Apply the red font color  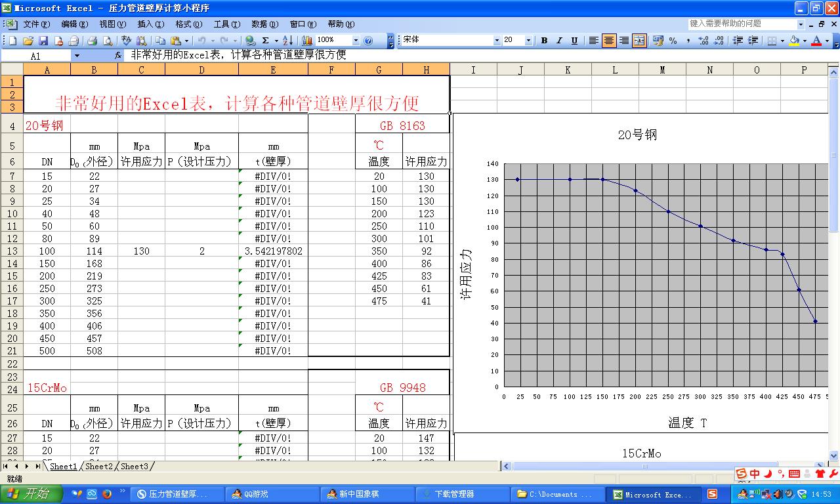[816, 41]
